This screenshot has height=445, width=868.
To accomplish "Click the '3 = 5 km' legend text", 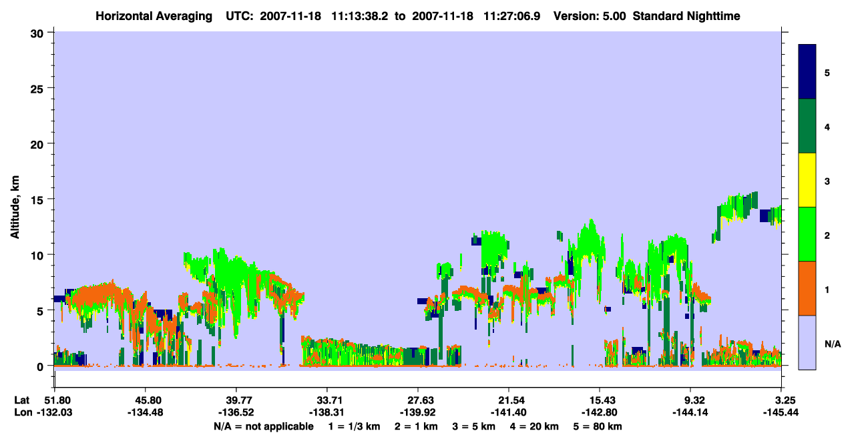I will point(474,426).
